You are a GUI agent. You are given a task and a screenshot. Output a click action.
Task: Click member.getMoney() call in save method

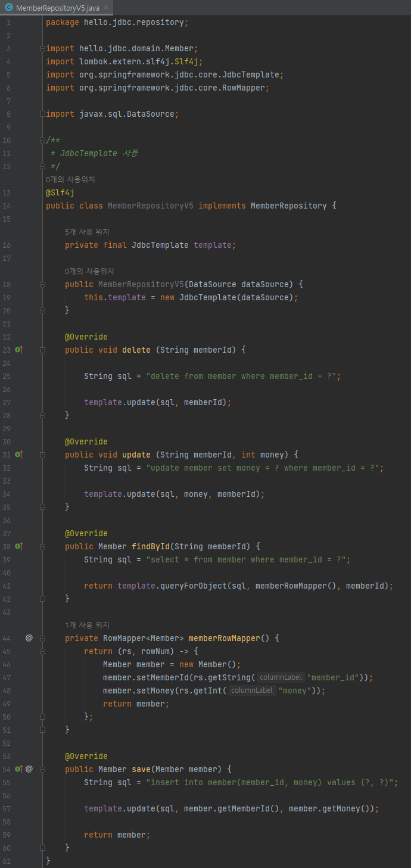coord(332,808)
